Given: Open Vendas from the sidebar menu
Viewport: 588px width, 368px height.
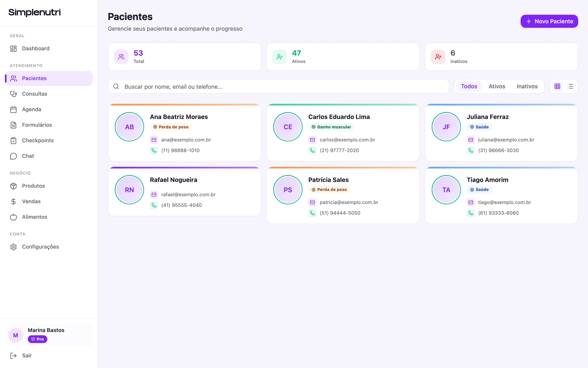Looking at the screenshot, I should [x=49, y=202].
